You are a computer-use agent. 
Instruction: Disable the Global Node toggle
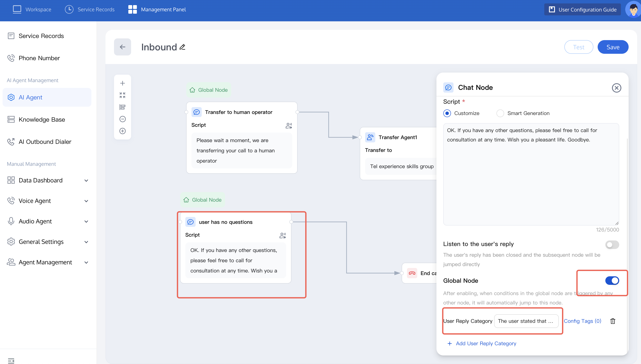coord(612,281)
